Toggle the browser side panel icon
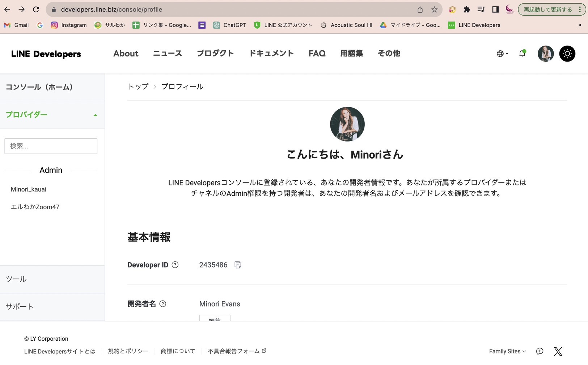Screen dimensions: 588x365 tap(495, 10)
